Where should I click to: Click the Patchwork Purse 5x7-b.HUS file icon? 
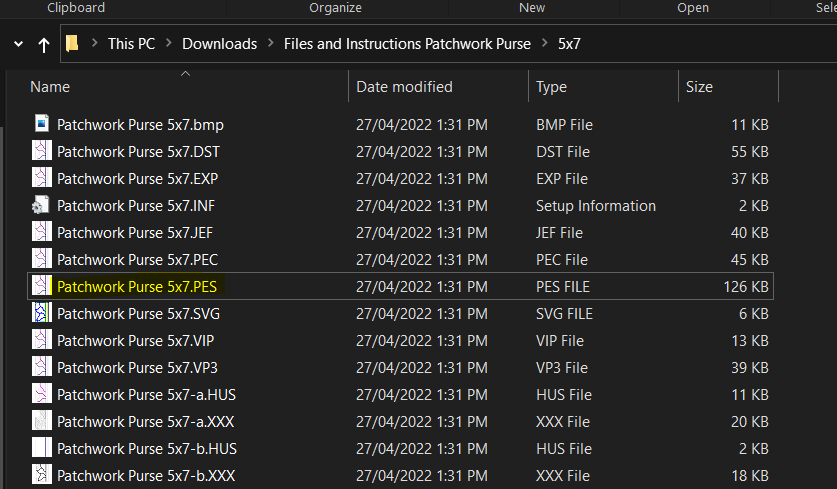[x=42, y=448]
